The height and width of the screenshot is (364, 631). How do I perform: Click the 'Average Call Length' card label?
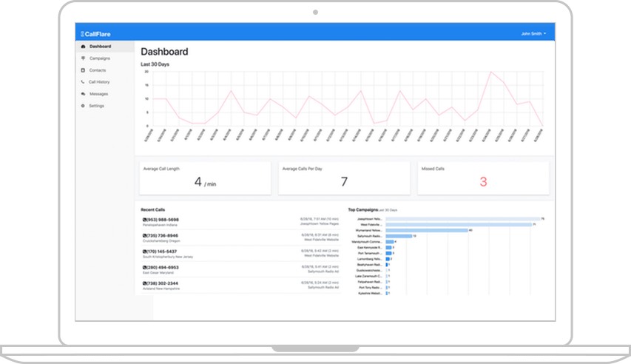161,169
